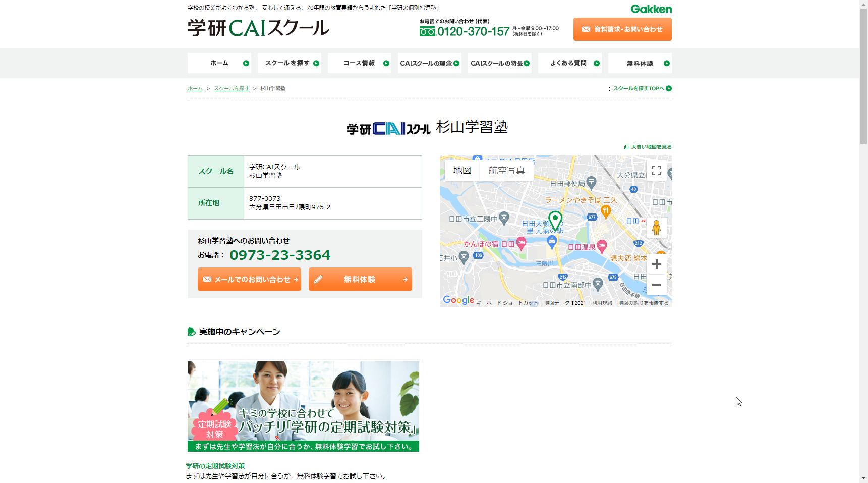The image size is (868, 483).
Task: Go to the ホーム navigation item
Action: coord(219,63)
